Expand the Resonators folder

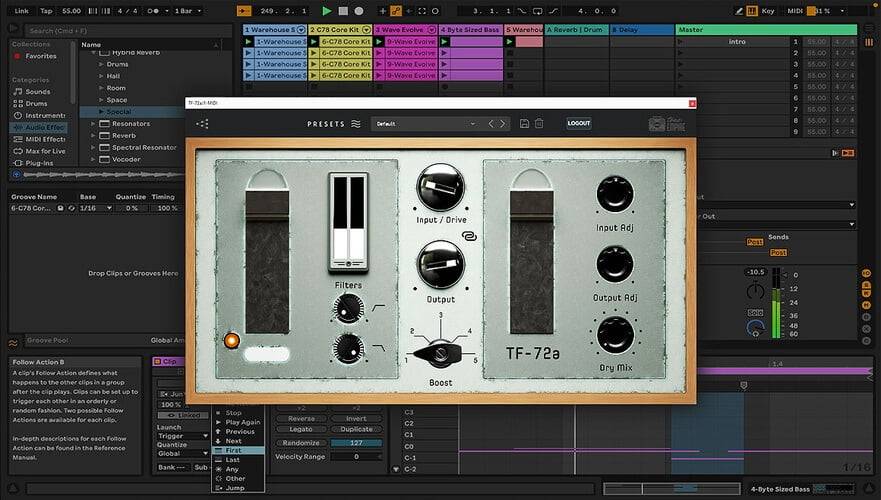pos(93,124)
